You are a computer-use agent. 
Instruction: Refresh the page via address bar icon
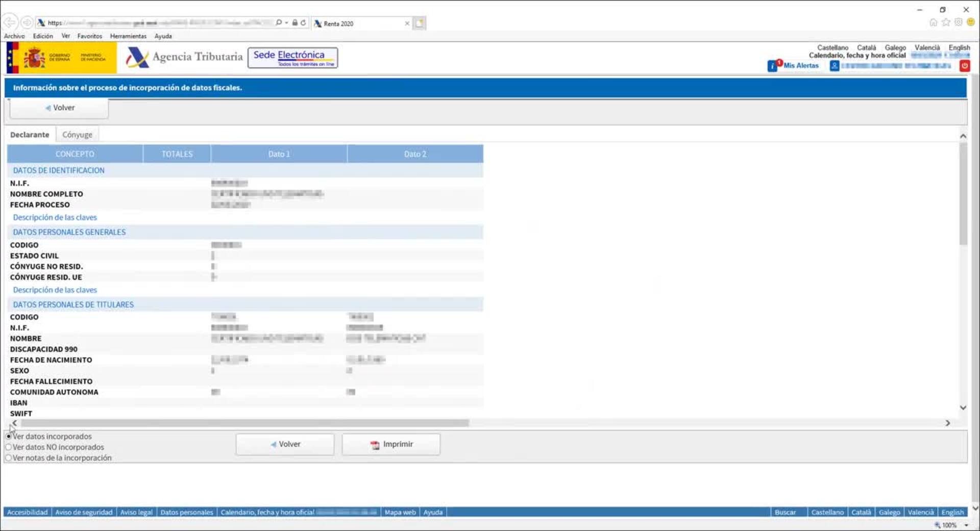click(x=303, y=23)
